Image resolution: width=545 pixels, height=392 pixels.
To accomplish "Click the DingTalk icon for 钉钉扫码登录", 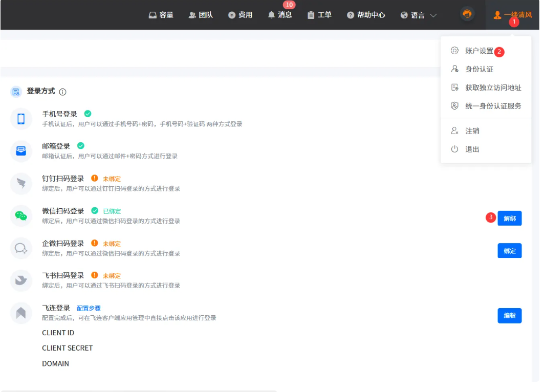I will coord(21,183).
